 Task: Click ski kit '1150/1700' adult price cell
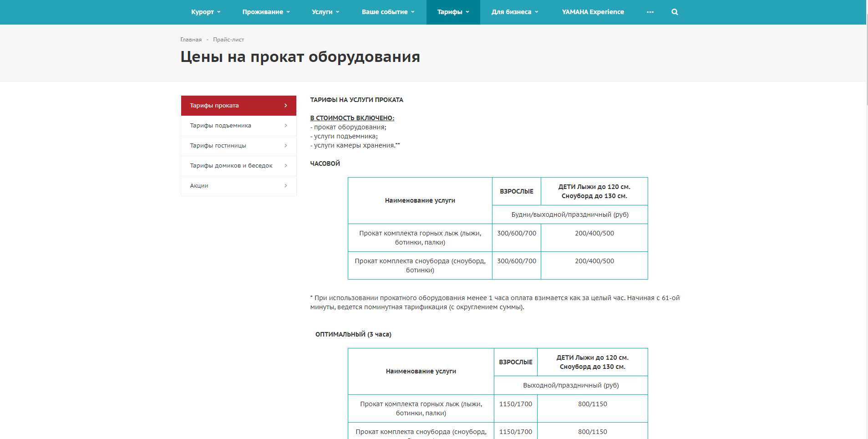pyautogui.click(x=516, y=408)
